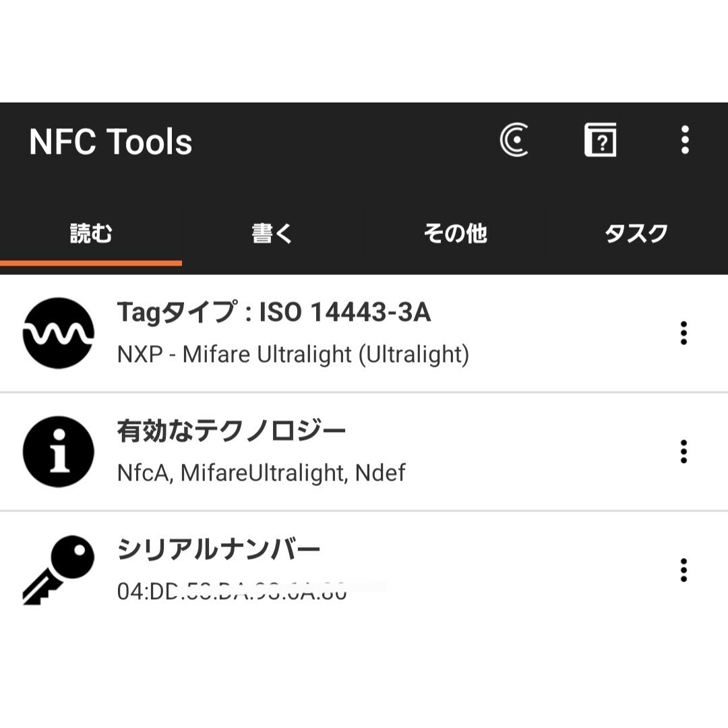Tap the key icon beside シリアルナンバー
The width and height of the screenshot is (728, 728).
tap(59, 570)
